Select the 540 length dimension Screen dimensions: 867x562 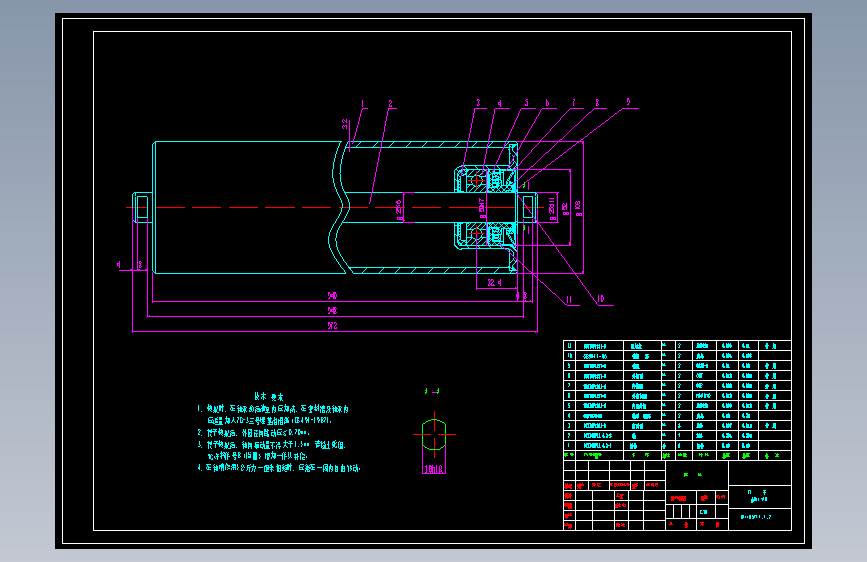tap(332, 296)
